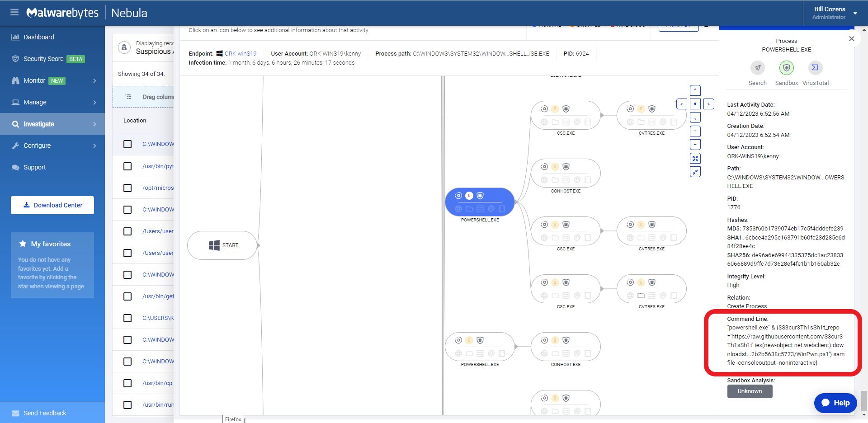Viewport: 868px width, 423px height.
Task: Click the process gear icon on selected POWERSHELL.EXE node
Action: coord(458,196)
